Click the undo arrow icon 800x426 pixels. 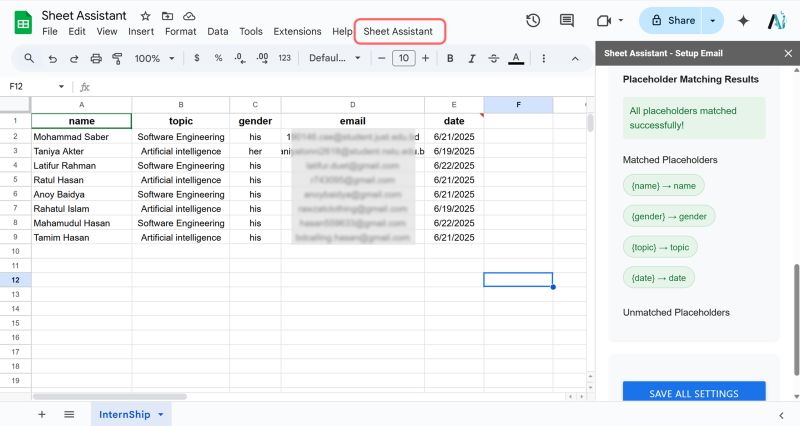pyautogui.click(x=52, y=59)
